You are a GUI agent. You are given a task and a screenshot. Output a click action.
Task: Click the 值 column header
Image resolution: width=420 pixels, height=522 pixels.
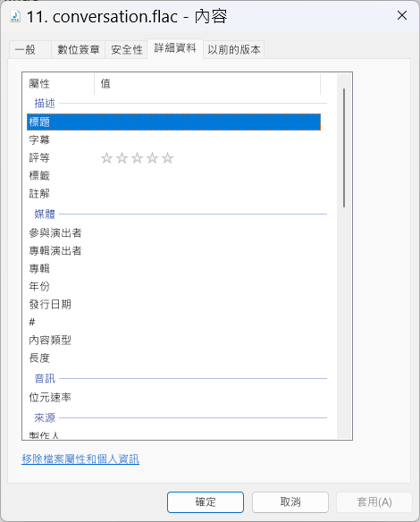coord(207,84)
